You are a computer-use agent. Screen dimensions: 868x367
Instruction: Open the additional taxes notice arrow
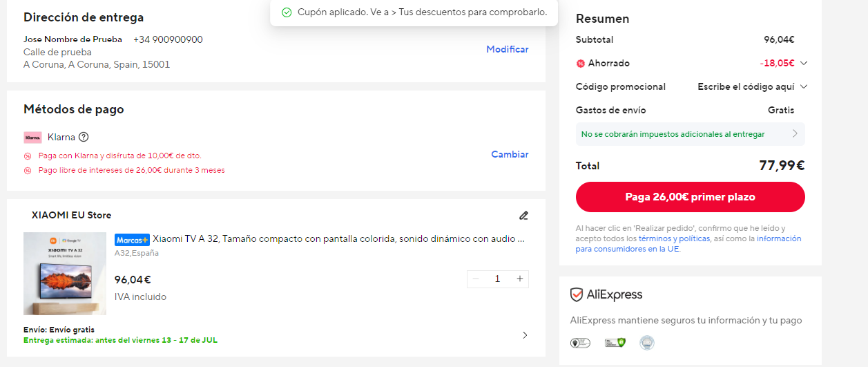pyautogui.click(x=795, y=134)
